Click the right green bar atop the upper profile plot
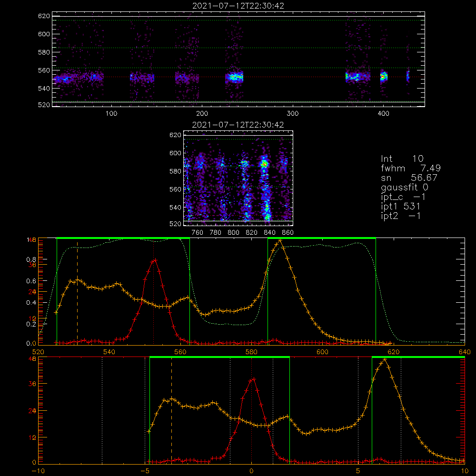The image size is (476, 476). [x=322, y=238]
